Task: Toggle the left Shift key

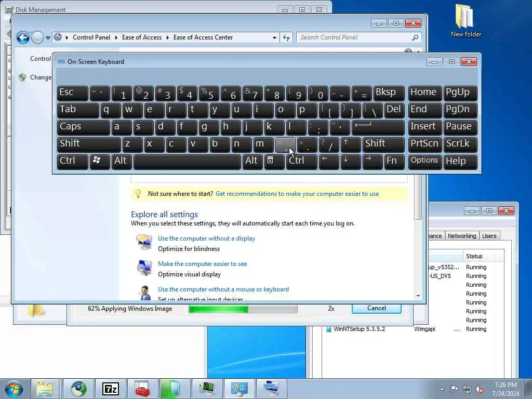Action: coord(89,144)
